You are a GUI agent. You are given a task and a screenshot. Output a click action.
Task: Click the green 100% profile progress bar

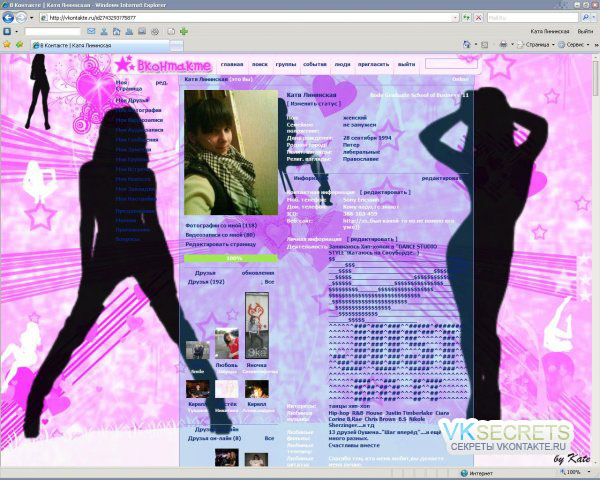coord(231,258)
